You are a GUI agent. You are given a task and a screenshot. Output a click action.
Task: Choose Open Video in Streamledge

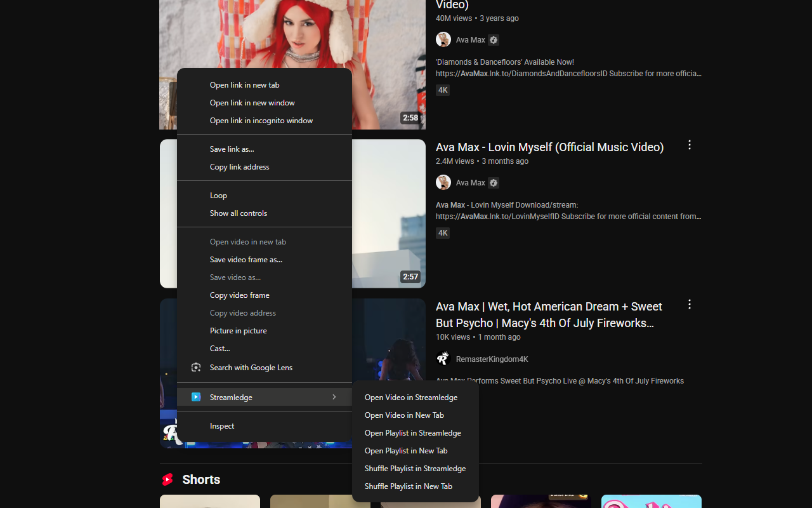[x=416, y=398]
